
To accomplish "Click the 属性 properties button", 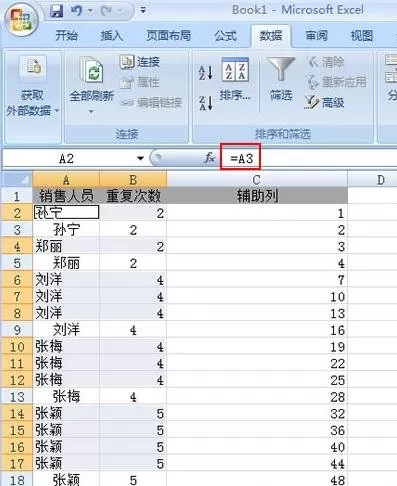I will pos(139,82).
